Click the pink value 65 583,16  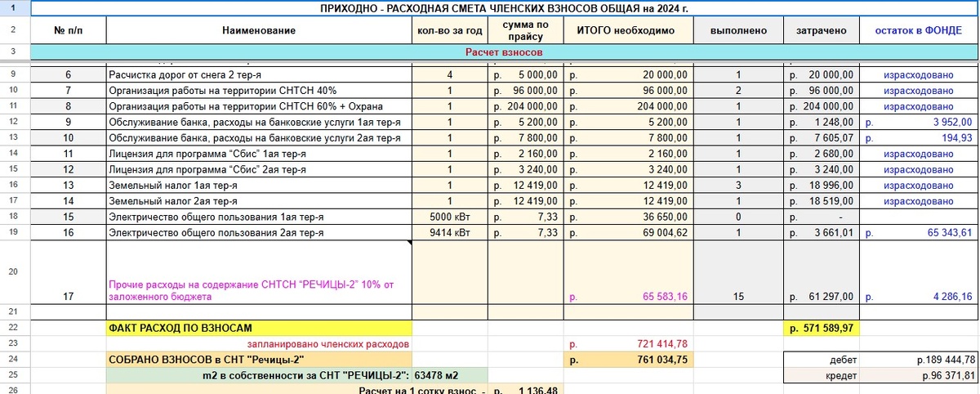click(628, 272)
